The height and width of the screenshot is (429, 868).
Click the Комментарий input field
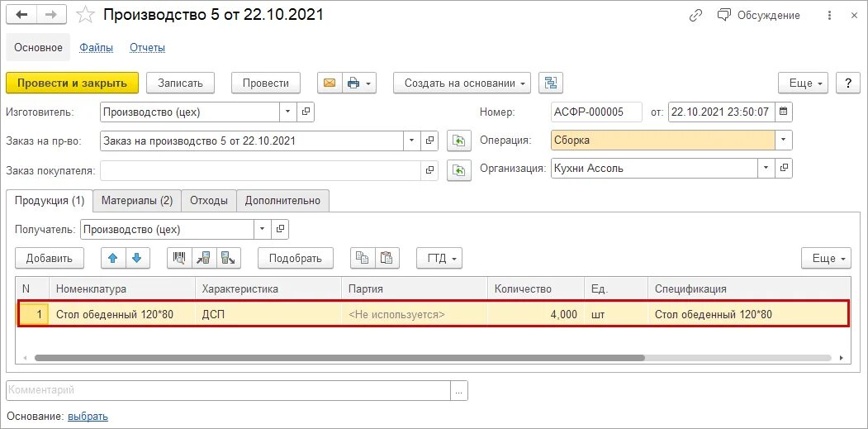pyautogui.click(x=228, y=390)
